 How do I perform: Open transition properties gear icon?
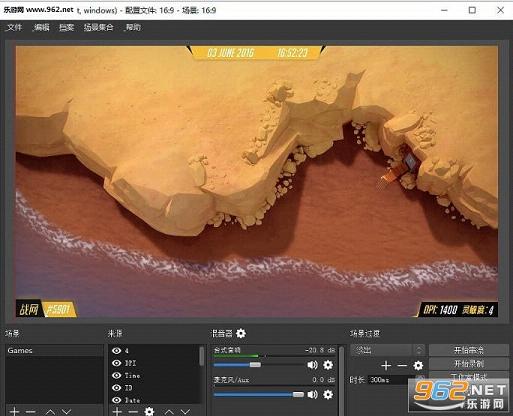(418, 366)
